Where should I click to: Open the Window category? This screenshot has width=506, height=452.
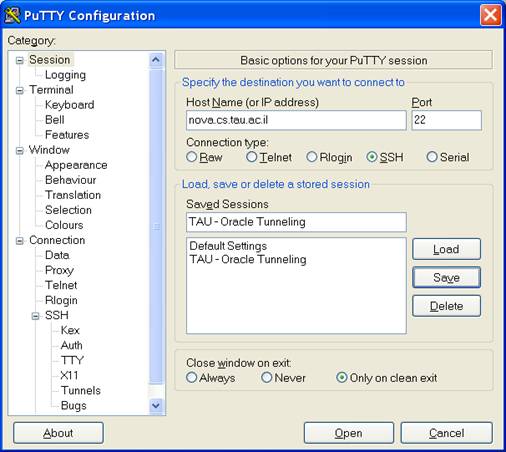coord(49,150)
